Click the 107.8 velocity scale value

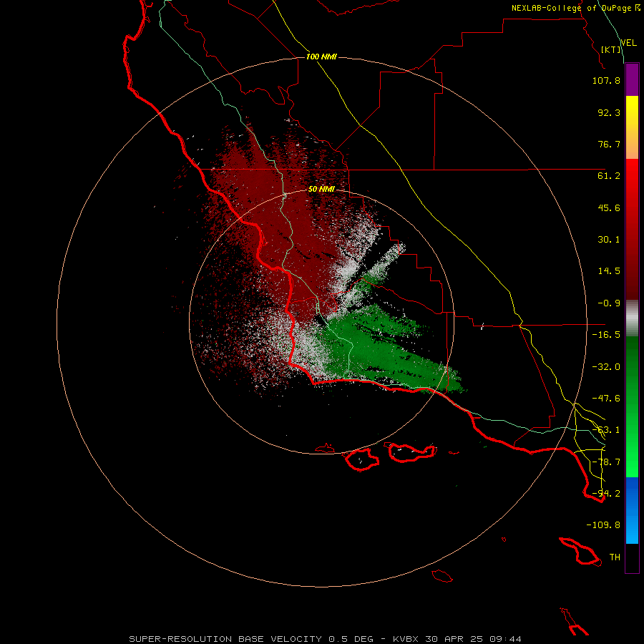[x=606, y=80]
